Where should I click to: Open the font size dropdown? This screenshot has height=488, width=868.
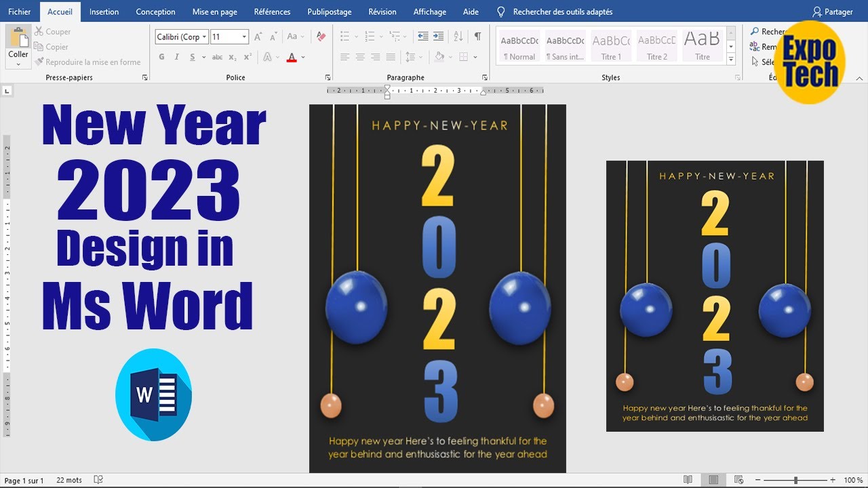245,37
